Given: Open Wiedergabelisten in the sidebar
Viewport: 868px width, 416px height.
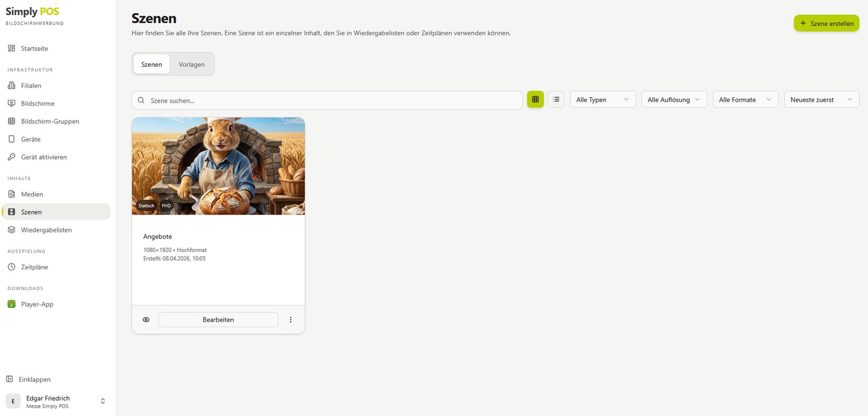Looking at the screenshot, I should coord(56,230).
